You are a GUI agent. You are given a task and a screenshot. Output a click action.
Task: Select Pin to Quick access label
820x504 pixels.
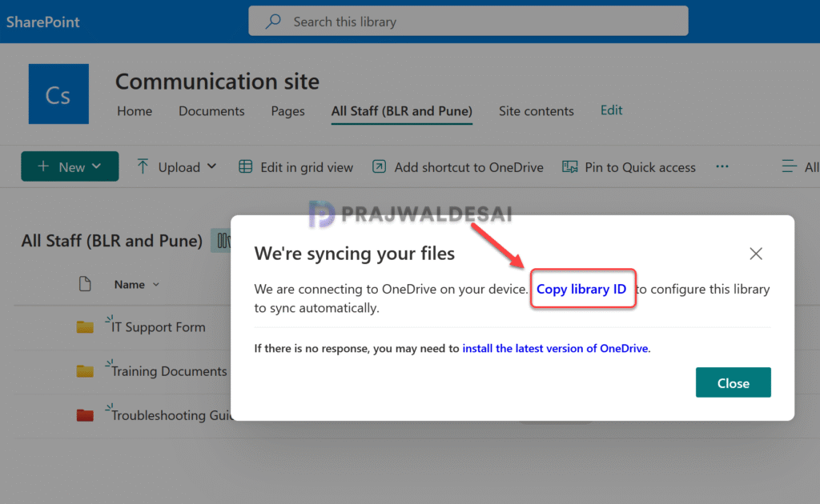[x=640, y=167]
